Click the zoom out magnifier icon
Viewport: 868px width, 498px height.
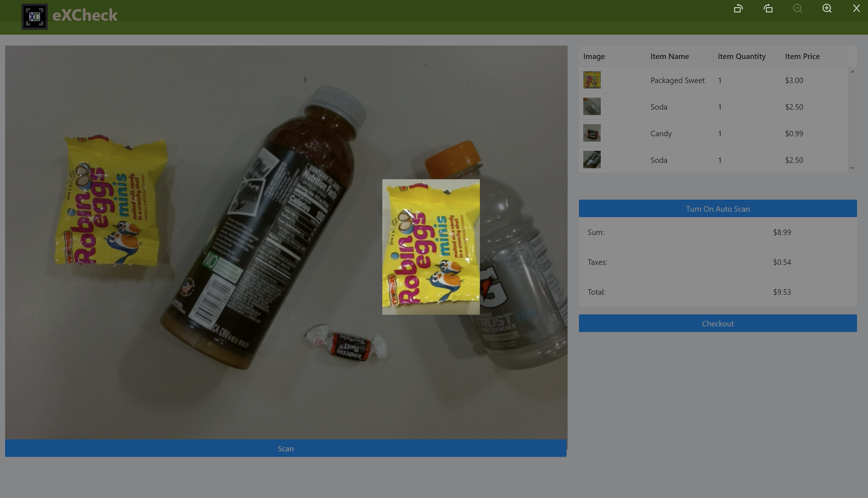pos(797,8)
